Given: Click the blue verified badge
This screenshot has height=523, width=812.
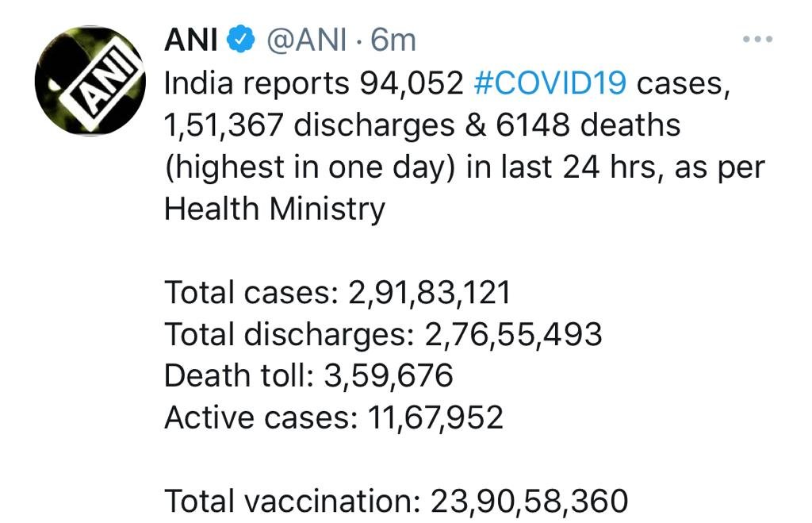Looking at the screenshot, I should click(x=241, y=40).
